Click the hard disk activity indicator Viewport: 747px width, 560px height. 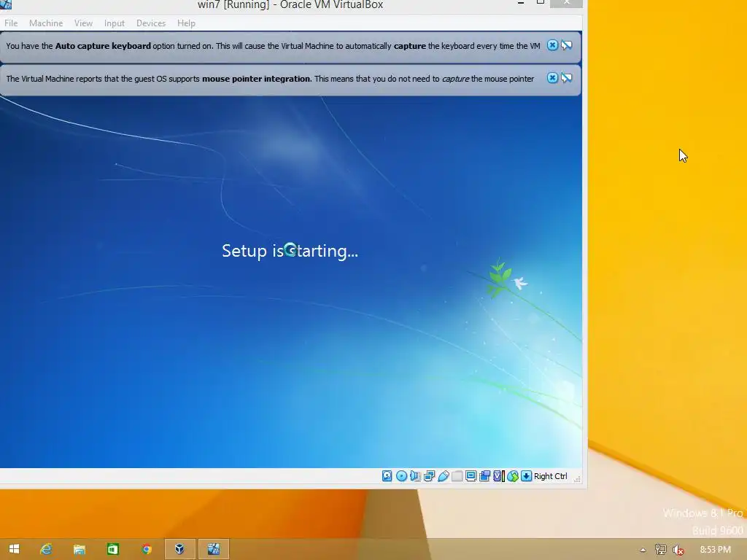387,475
